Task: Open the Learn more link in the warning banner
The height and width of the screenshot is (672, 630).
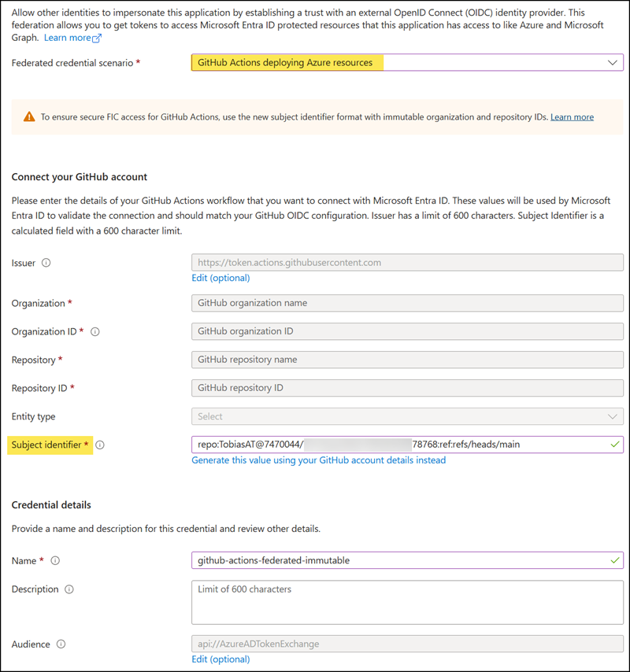Action: point(572,117)
